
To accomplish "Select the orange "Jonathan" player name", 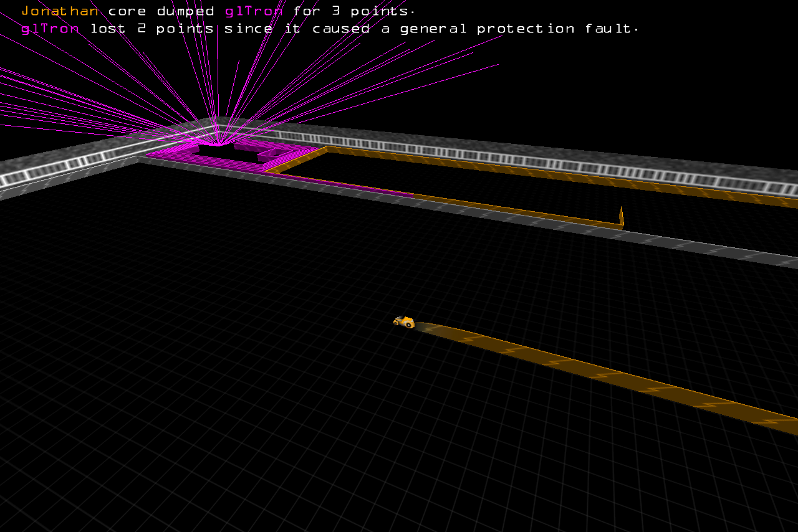I will [60, 11].
